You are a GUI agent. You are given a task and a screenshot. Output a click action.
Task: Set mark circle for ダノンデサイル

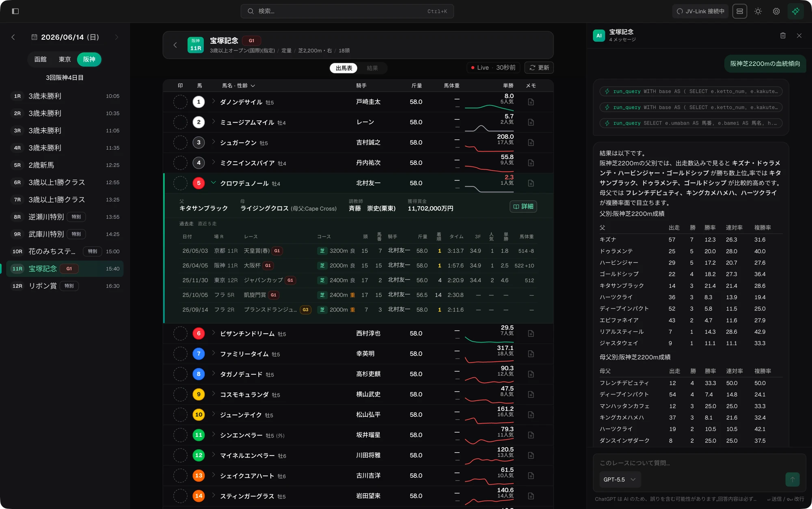(180, 102)
